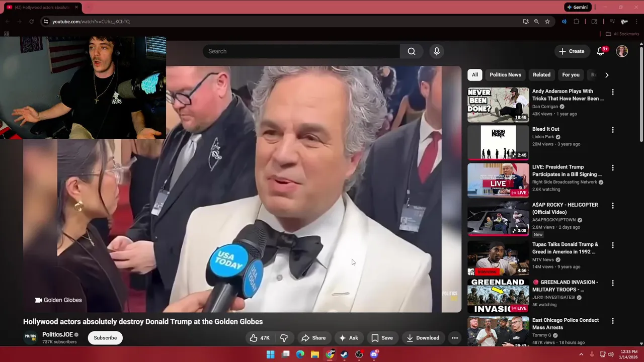Open the browser zoom magnifier icon
This screenshot has width=644, height=362.
tap(536, 22)
